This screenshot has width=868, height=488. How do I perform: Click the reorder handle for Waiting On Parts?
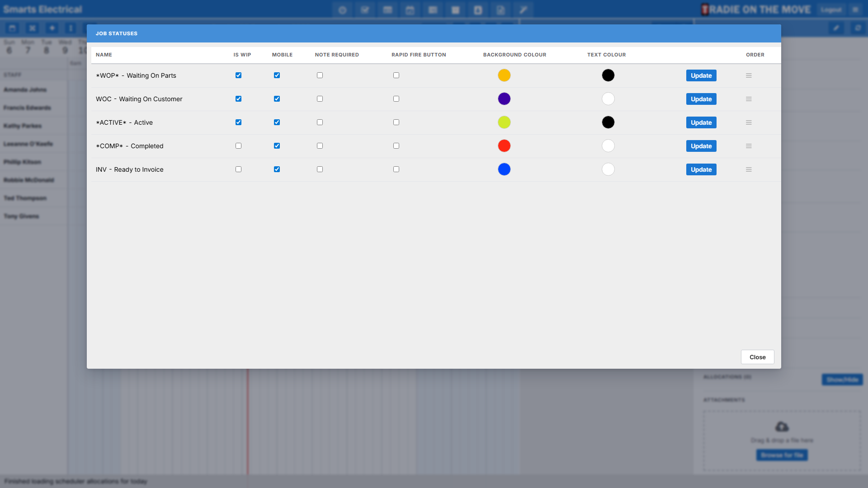click(749, 75)
